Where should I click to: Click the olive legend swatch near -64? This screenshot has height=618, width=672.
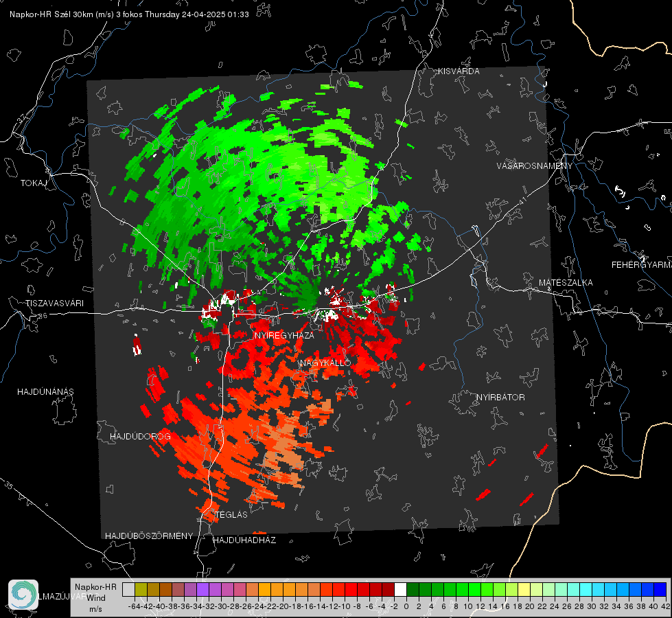pyautogui.click(x=141, y=589)
